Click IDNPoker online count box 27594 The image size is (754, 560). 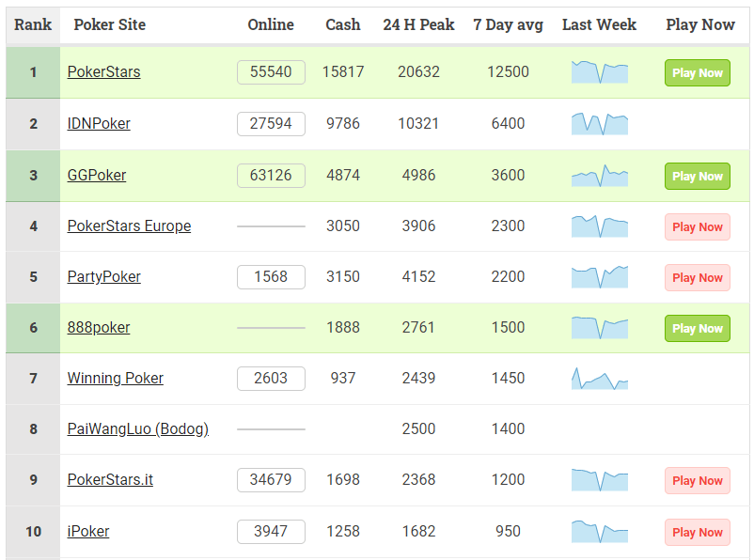[x=271, y=124]
